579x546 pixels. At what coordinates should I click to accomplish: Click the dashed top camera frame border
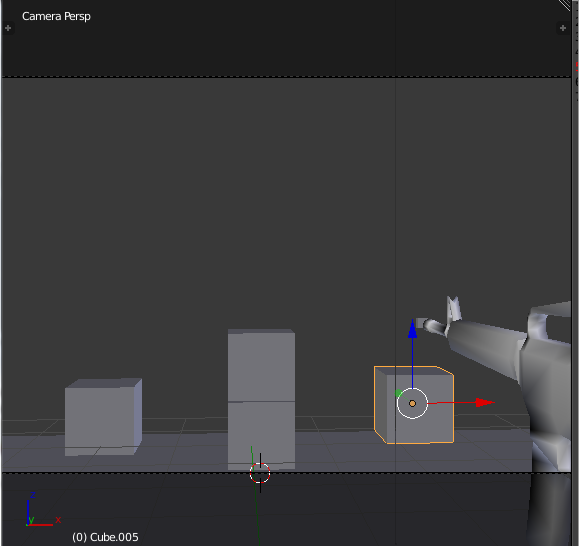tap(286, 77)
